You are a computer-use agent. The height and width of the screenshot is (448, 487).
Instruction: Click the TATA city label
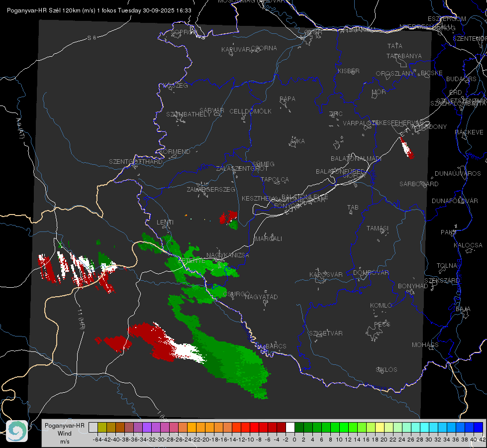(x=395, y=46)
